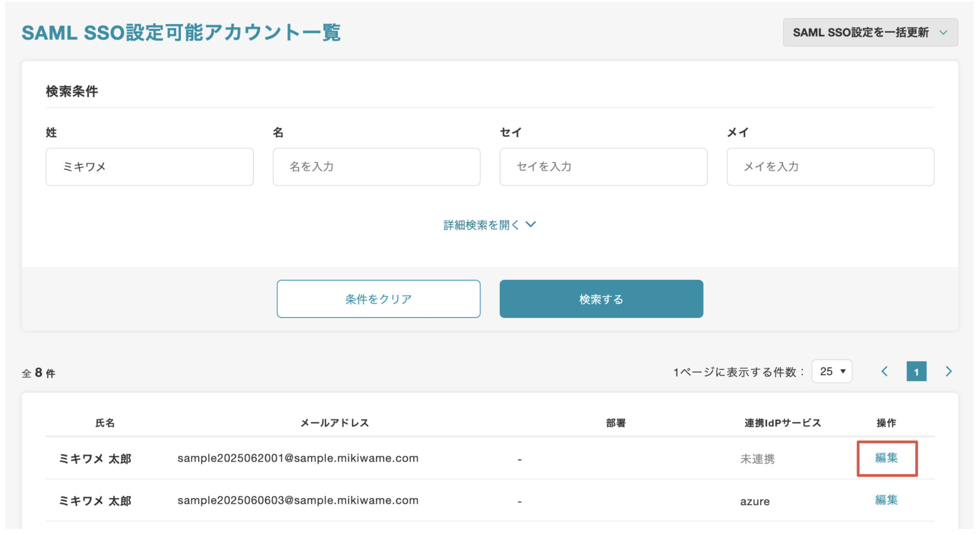Select page 1 in pagination

(916, 372)
